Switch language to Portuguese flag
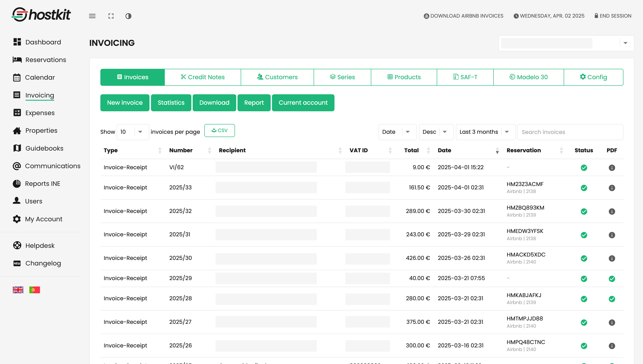Viewport: 643px width, 364px height. 34,290
